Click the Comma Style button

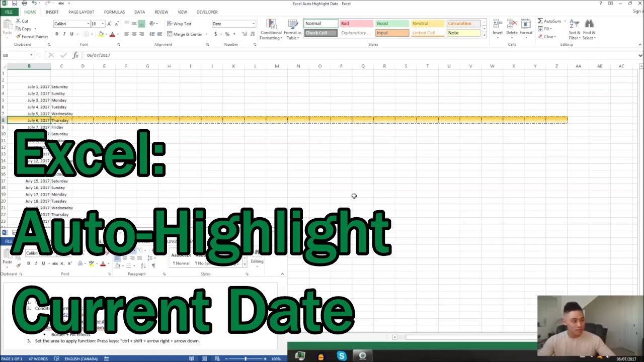(x=234, y=34)
